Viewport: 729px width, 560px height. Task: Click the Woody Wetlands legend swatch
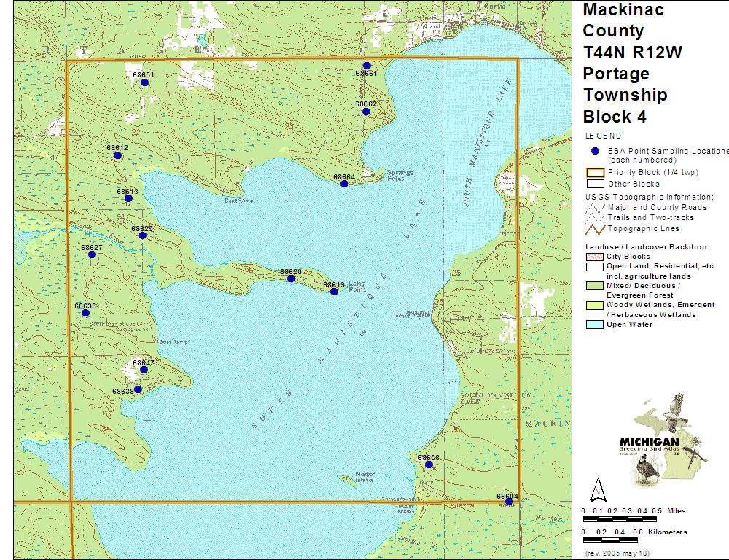(594, 305)
